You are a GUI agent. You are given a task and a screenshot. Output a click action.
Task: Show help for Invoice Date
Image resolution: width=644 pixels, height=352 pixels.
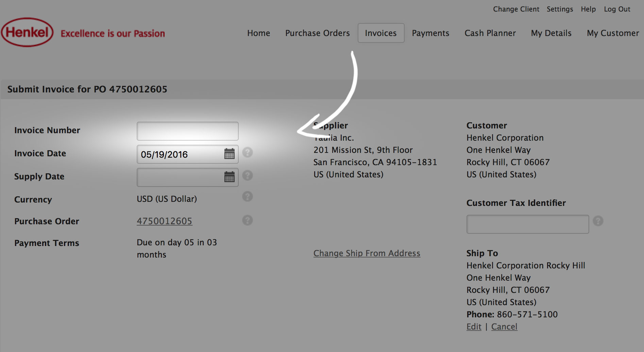pos(248,152)
